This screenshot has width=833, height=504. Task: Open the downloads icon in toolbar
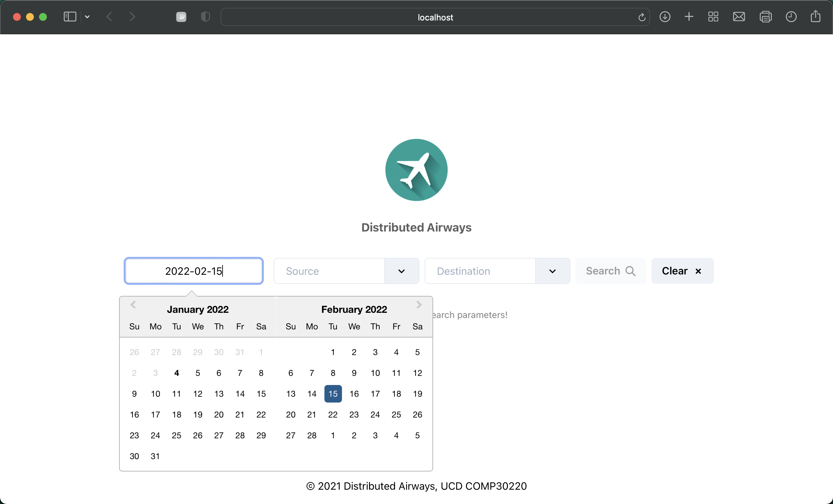(665, 17)
